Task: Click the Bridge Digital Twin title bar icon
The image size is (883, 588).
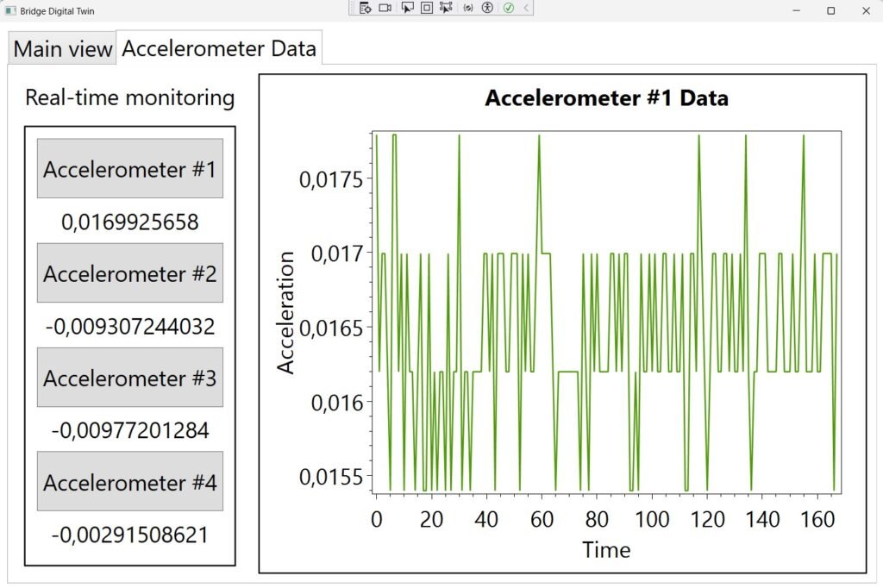Action: (10, 10)
